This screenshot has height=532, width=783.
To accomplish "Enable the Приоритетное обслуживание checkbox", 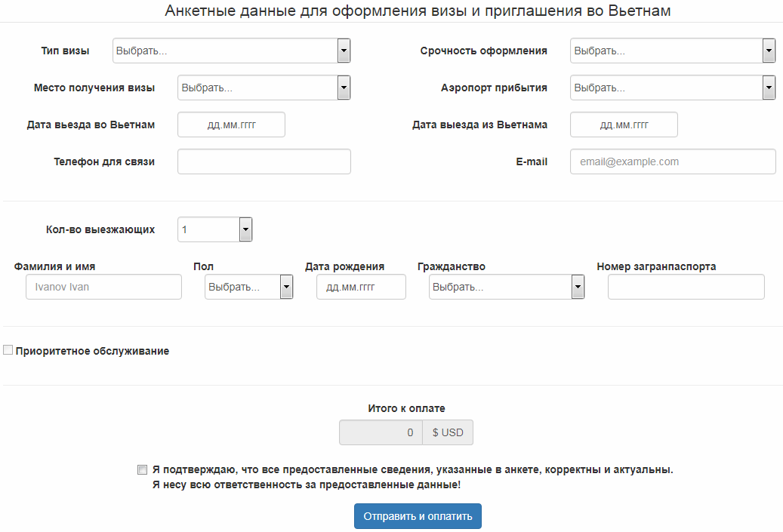I will click(8, 350).
